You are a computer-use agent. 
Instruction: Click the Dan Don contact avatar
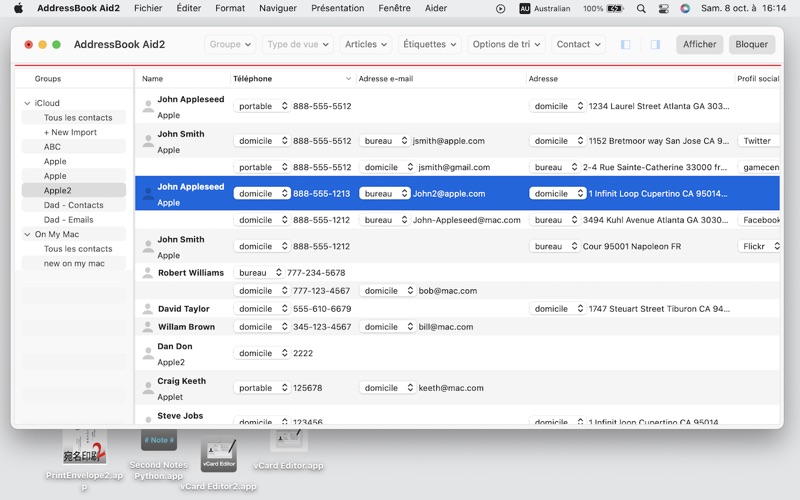point(148,353)
